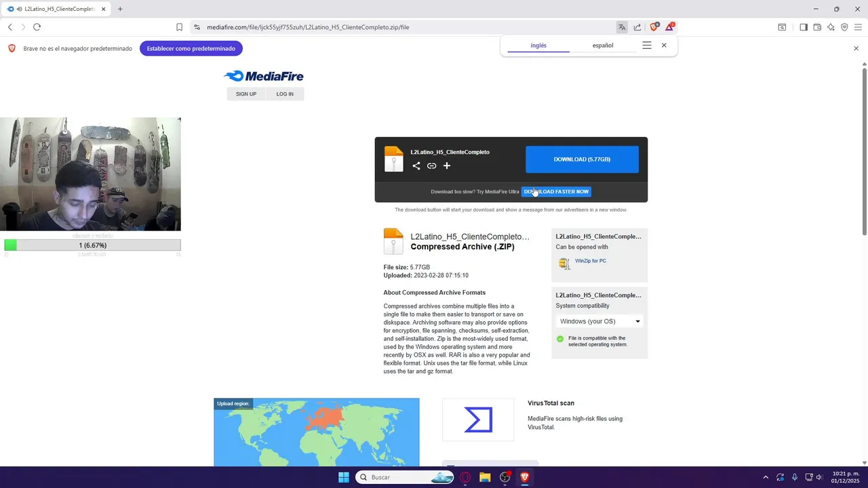The image size is (868, 488).
Task: Open the tab search icon in the toolbar
Action: tap(782, 27)
